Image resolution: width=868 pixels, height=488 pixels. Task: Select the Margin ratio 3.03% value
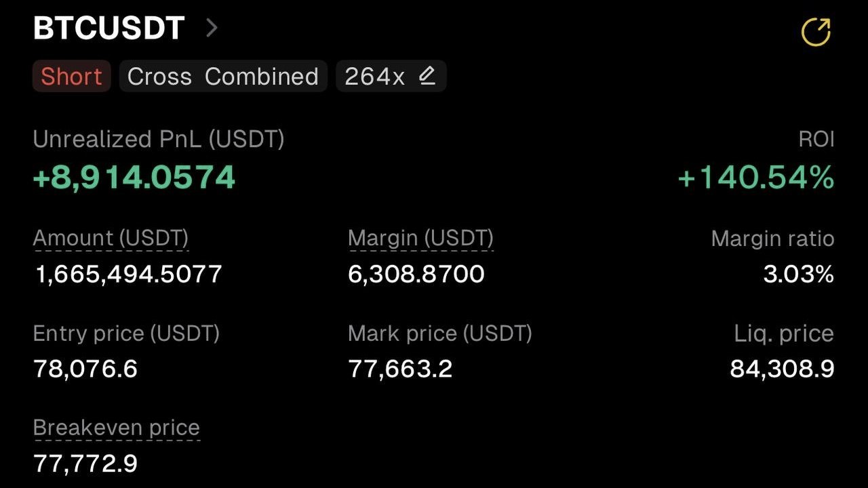tap(799, 274)
